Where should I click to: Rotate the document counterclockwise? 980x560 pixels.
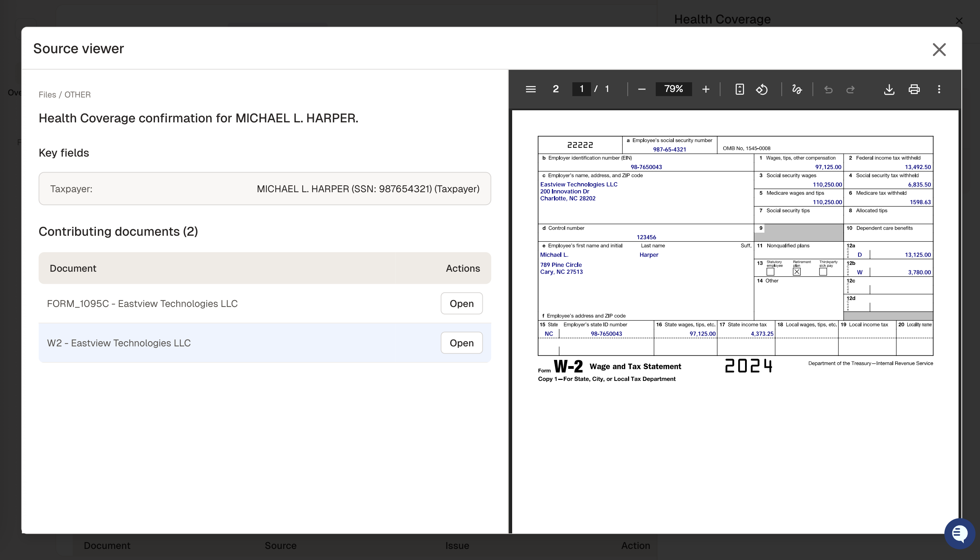761,89
